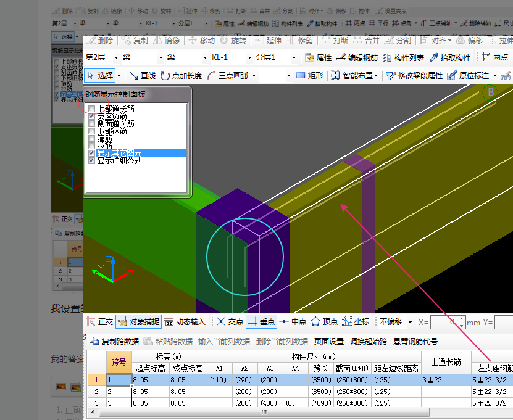Open 编辑钢筋 rebar editor

click(x=357, y=57)
